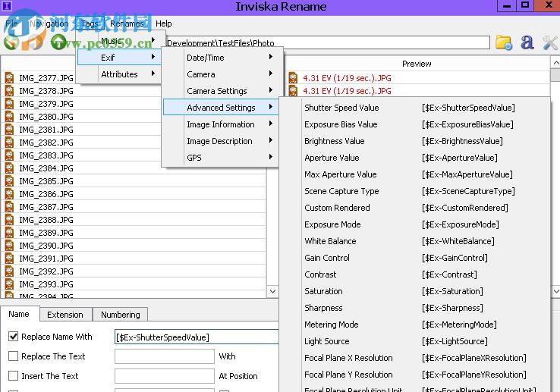
Task: Click the blue letter 'a' rename icon
Action: click(527, 42)
